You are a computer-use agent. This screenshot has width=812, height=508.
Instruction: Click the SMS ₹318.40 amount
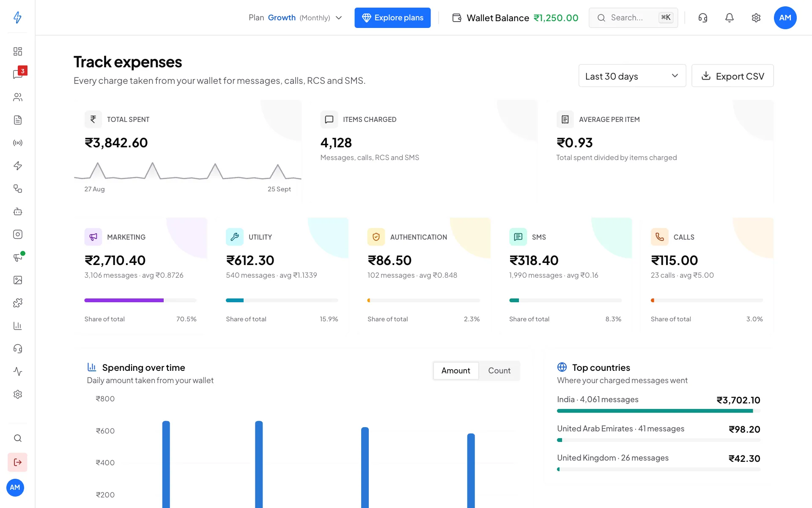pos(534,260)
